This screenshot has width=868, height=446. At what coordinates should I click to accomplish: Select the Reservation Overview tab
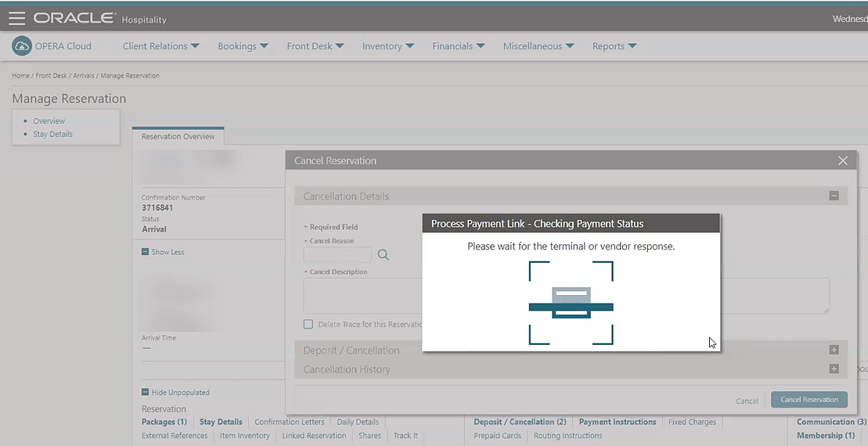(178, 136)
